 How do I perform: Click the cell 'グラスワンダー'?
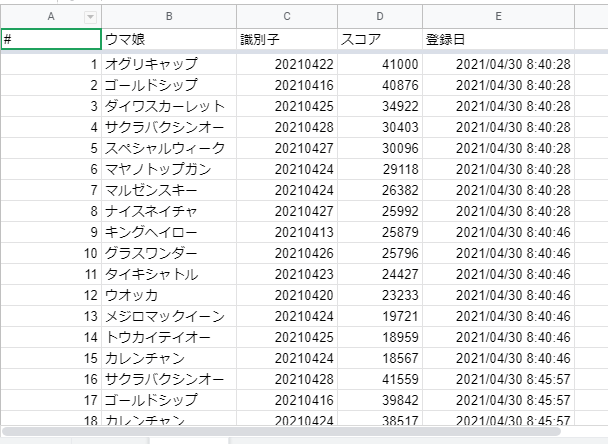169,253
